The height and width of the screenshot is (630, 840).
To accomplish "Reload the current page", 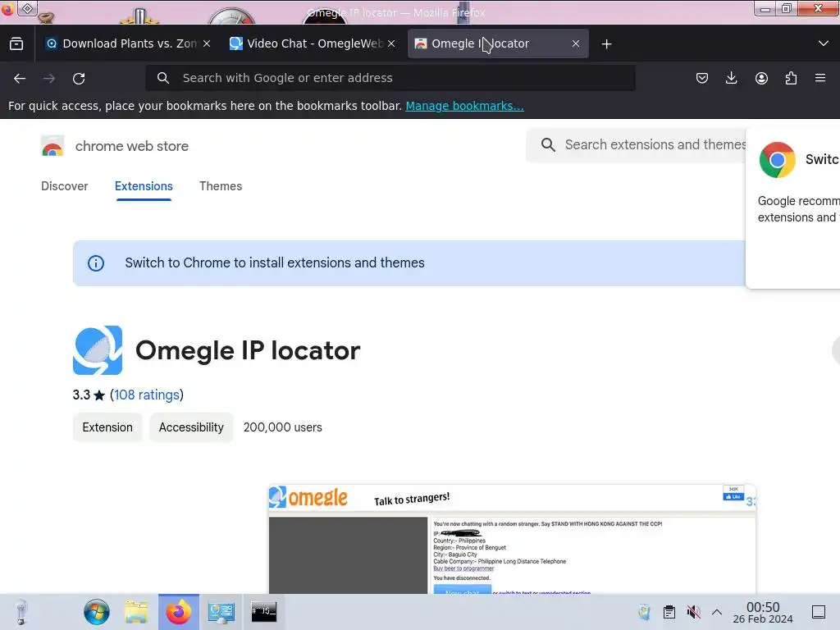I will click(79, 79).
